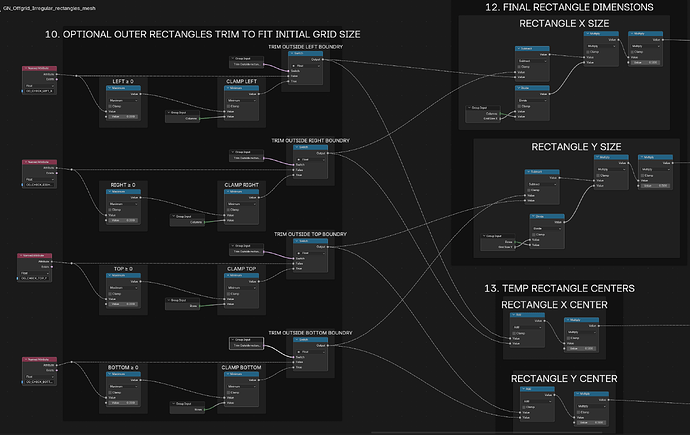Collapse Multiply node in RECTANGLE X CENTER

(x=568, y=320)
